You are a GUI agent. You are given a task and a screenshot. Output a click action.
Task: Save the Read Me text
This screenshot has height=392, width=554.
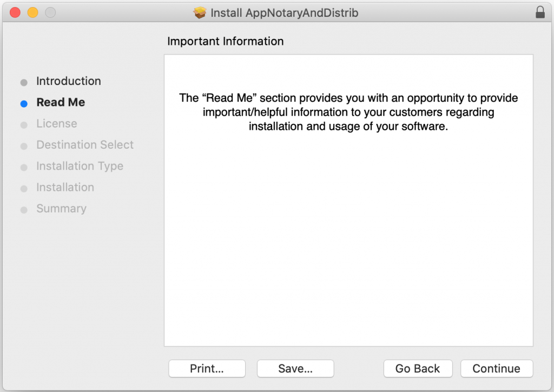pos(295,369)
